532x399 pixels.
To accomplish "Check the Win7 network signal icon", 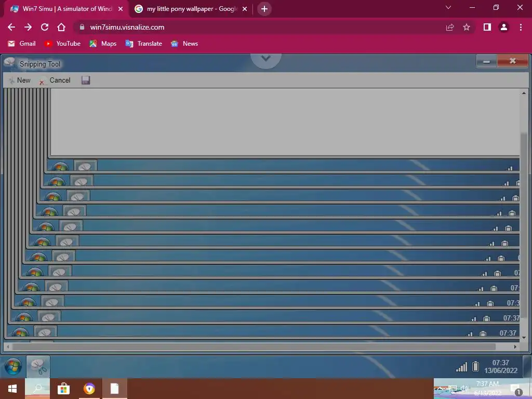I will pos(461,367).
